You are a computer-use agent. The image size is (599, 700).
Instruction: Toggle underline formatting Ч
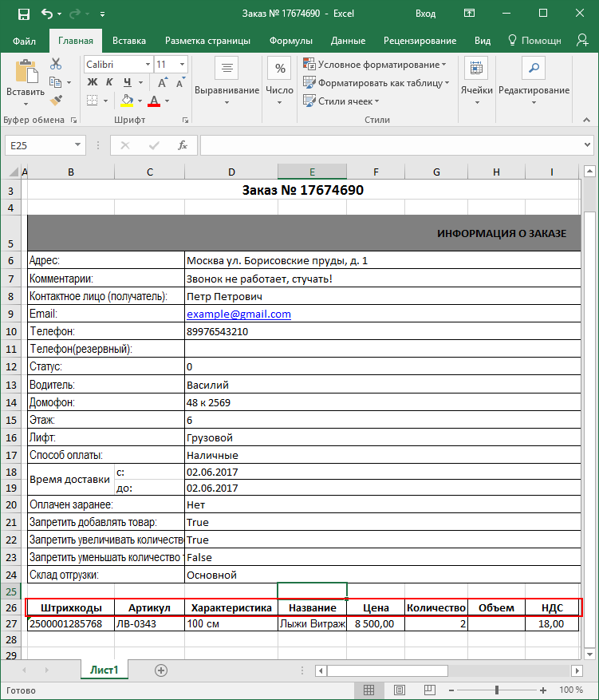point(128,82)
